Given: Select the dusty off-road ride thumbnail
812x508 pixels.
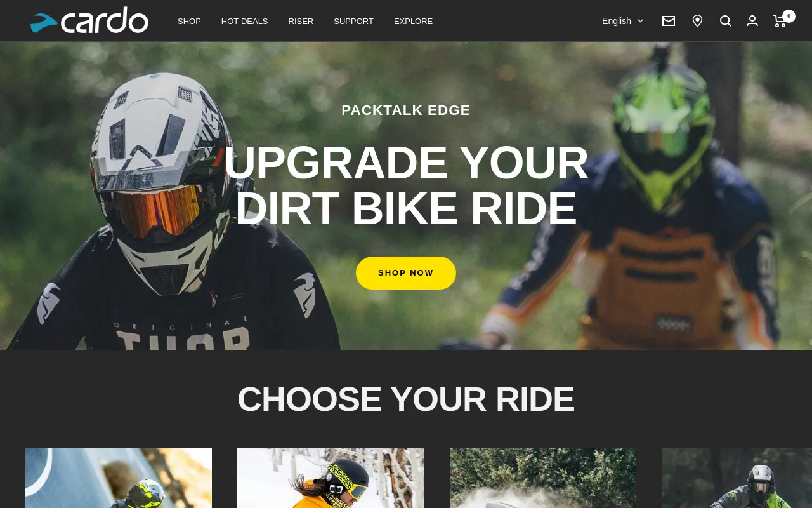Looking at the screenshot, I should pyautogui.click(x=543, y=478).
